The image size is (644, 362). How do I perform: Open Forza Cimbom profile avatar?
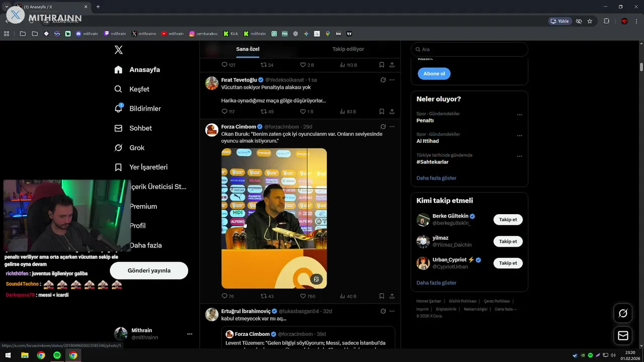coord(212,130)
